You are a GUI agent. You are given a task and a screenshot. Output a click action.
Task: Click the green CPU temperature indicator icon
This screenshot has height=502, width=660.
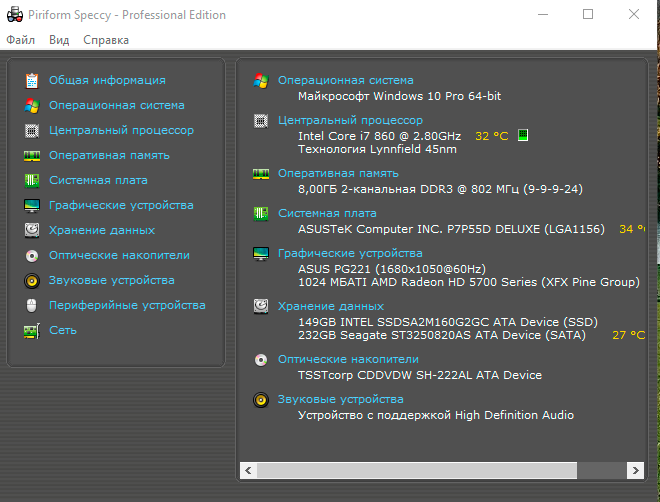[523, 135]
